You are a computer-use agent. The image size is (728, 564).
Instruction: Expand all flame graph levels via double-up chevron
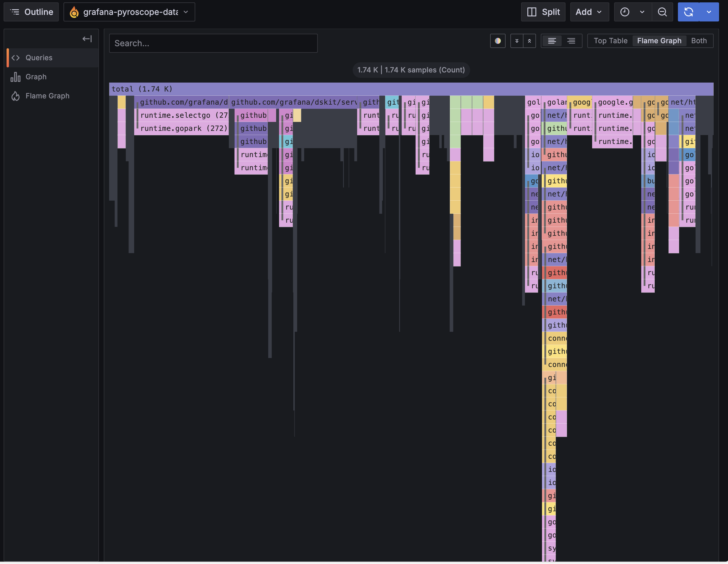point(530,41)
